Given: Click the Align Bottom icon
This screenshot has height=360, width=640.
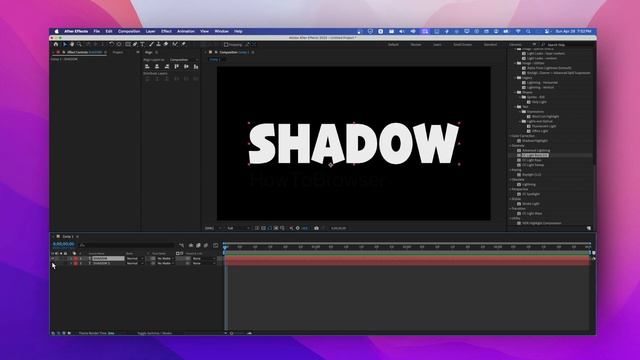Looking at the screenshot, I should point(196,66).
